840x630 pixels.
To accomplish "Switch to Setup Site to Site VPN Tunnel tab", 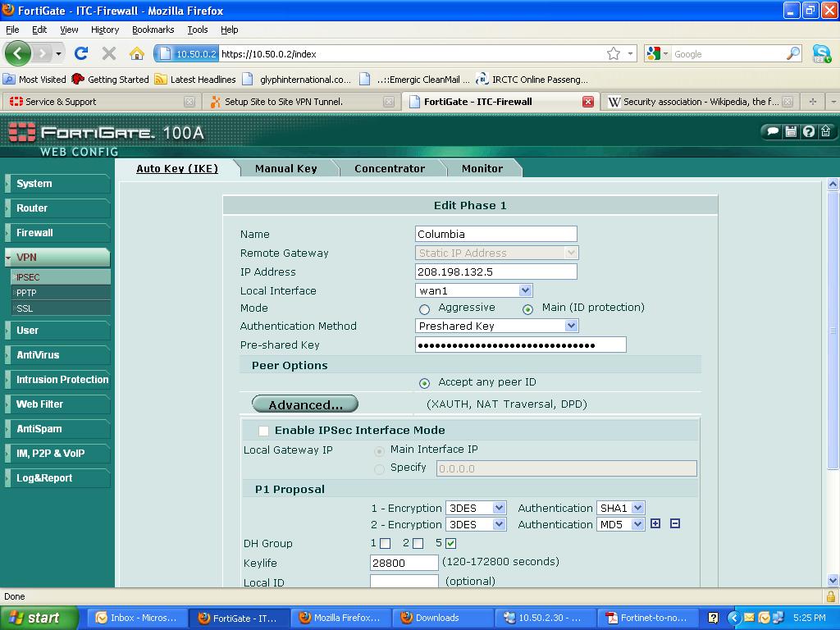I will coord(302,102).
